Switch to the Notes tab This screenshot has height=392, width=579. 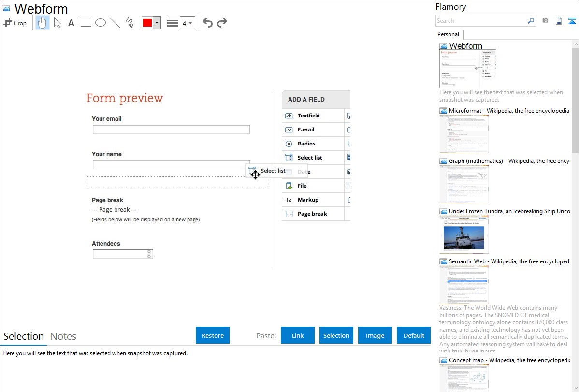tap(63, 336)
